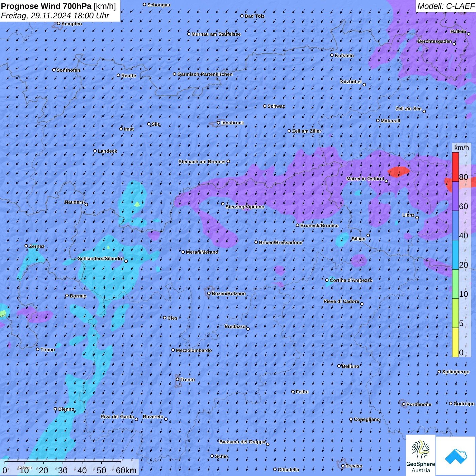Click the GeoSphere Austria logo
Image resolution: width=476 pixels, height=476 pixels.
point(421,455)
